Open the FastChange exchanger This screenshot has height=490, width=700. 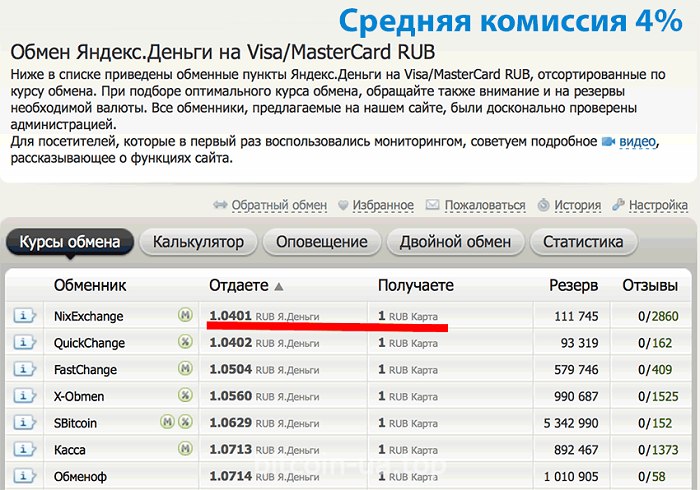85,370
